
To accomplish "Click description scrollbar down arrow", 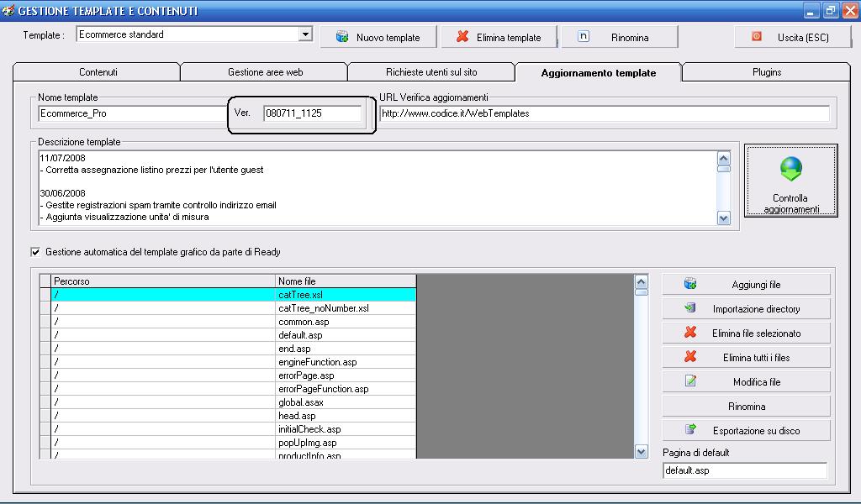I will [724, 218].
